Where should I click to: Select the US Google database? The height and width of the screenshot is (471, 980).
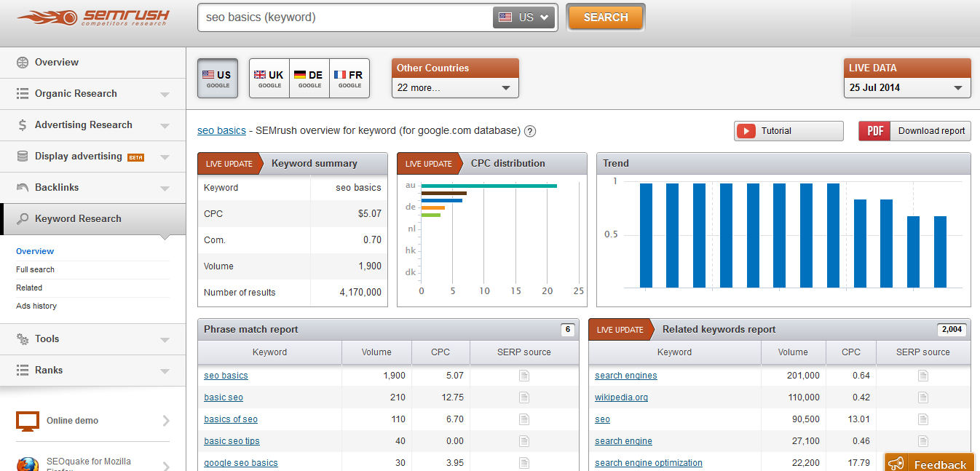[217, 79]
